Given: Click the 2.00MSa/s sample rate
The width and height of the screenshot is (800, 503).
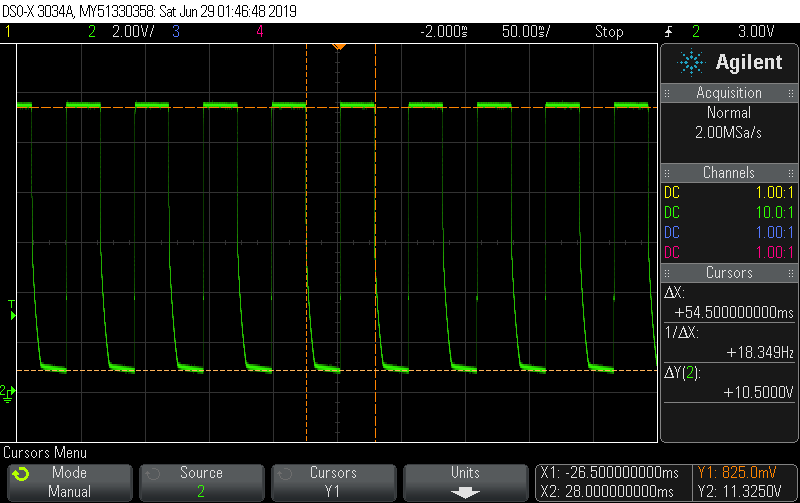Looking at the screenshot, I should 729,133.
